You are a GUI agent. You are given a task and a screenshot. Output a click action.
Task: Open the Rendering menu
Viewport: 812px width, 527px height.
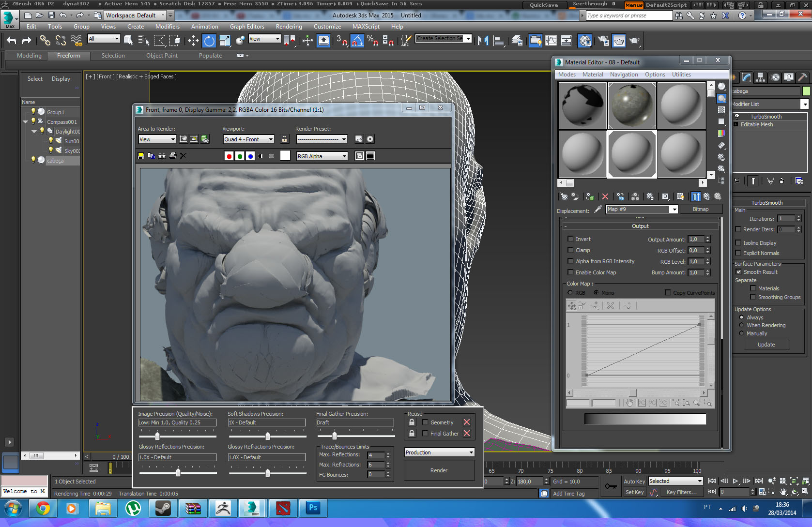[289, 27]
